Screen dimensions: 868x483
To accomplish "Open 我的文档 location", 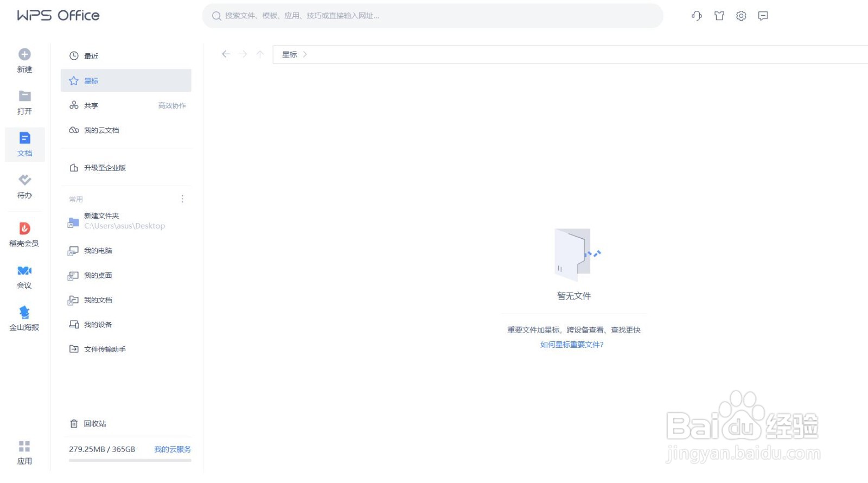I will [126, 300].
